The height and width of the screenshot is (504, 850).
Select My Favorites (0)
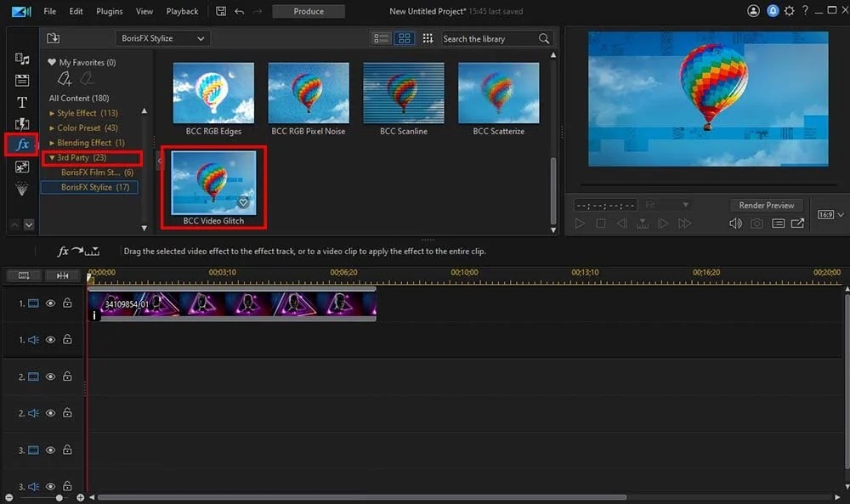coord(82,62)
